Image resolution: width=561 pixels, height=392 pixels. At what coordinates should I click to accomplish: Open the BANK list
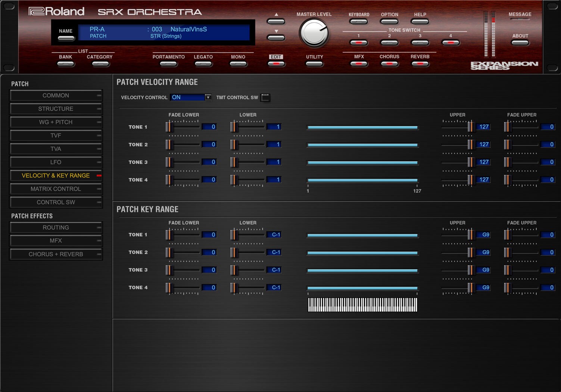point(66,64)
